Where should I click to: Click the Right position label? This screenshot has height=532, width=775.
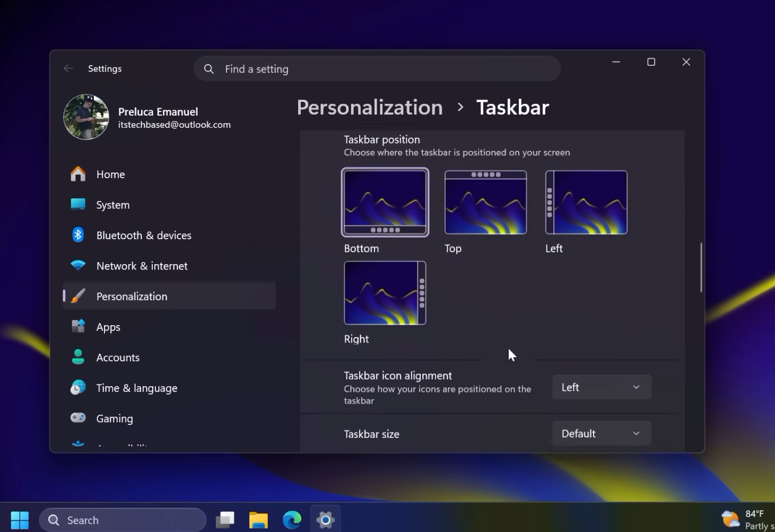356,339
